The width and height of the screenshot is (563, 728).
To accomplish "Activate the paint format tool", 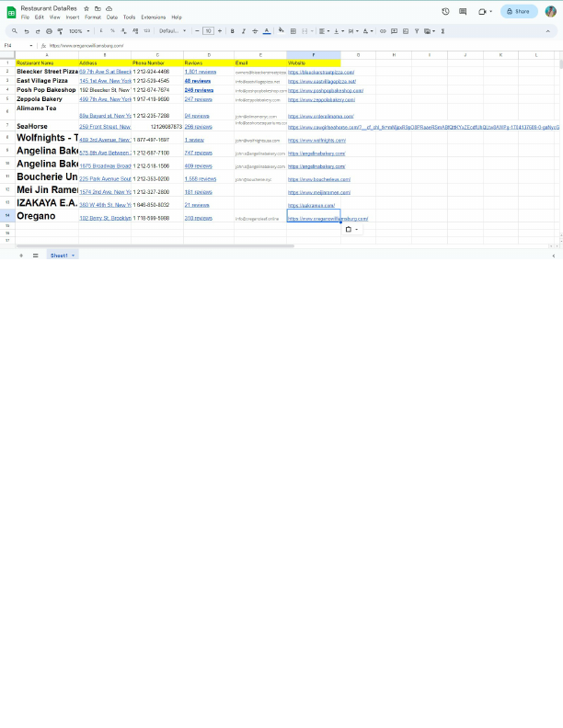I will pos(60,31).
